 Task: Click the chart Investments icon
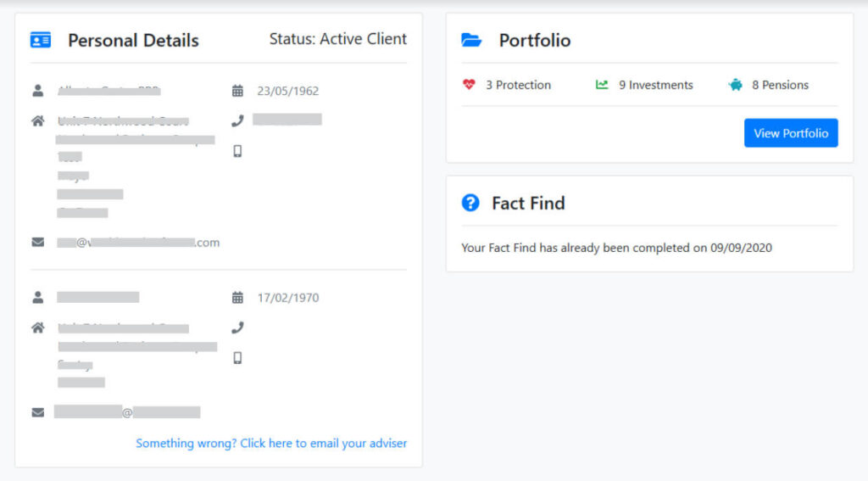(x=602, y=85)
